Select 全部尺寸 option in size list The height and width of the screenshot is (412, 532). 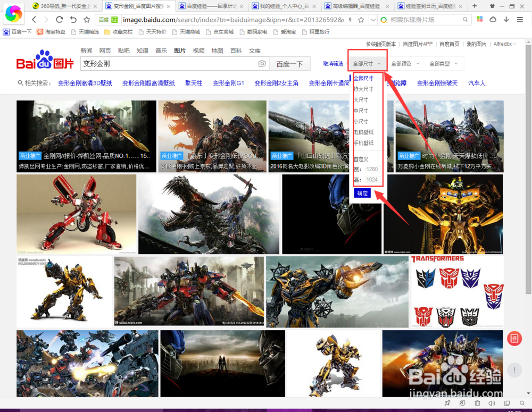coord(363,78)
